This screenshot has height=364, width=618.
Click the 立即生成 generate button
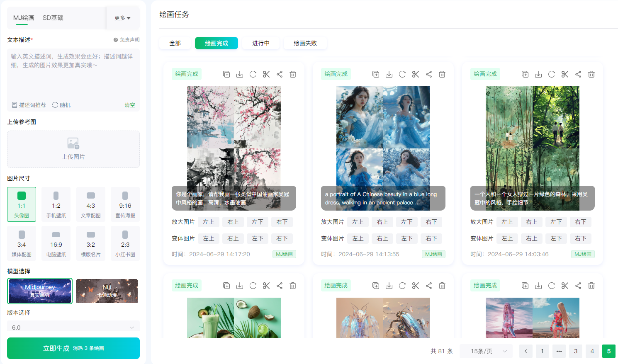click(73, 348)
